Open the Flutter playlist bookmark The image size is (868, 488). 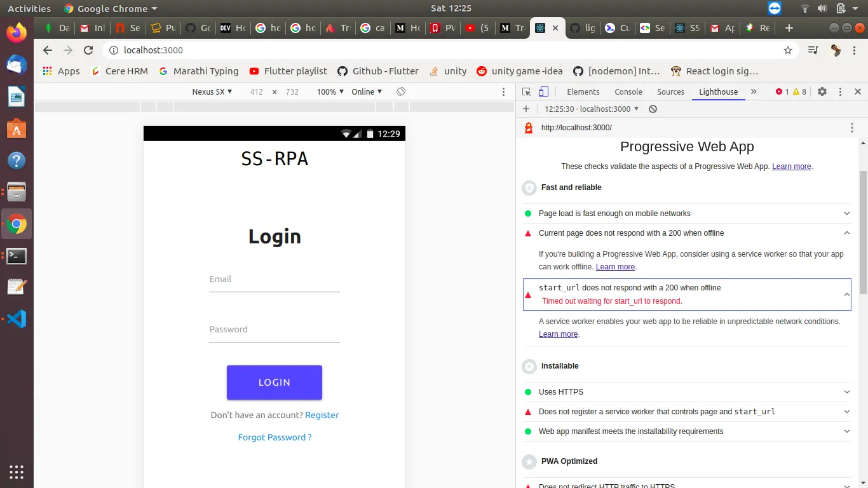tap(288, 71)
